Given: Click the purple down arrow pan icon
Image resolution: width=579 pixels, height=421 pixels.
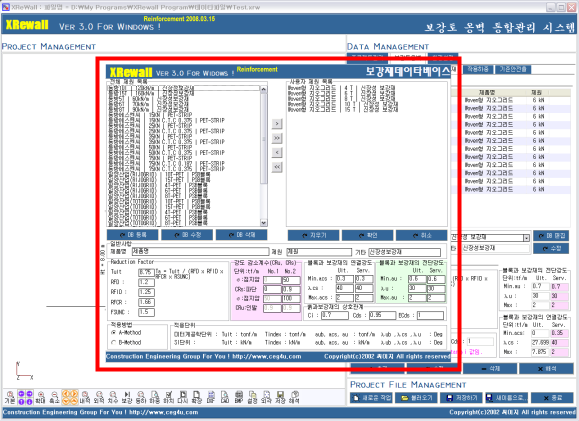Looking at the screenshot, I should [x=29, y=401].
